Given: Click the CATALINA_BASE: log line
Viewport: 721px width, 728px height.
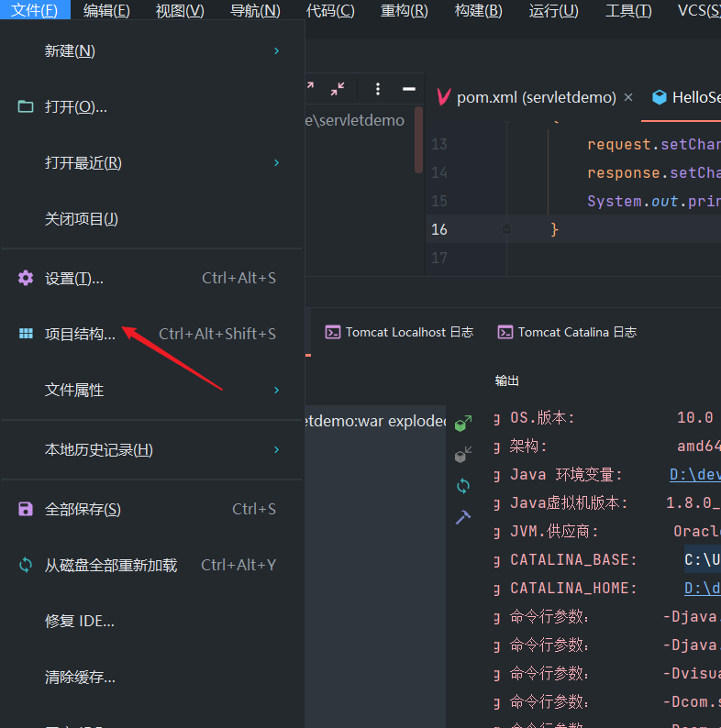Looking at the screenshot, I should click(x=573, y=560).
